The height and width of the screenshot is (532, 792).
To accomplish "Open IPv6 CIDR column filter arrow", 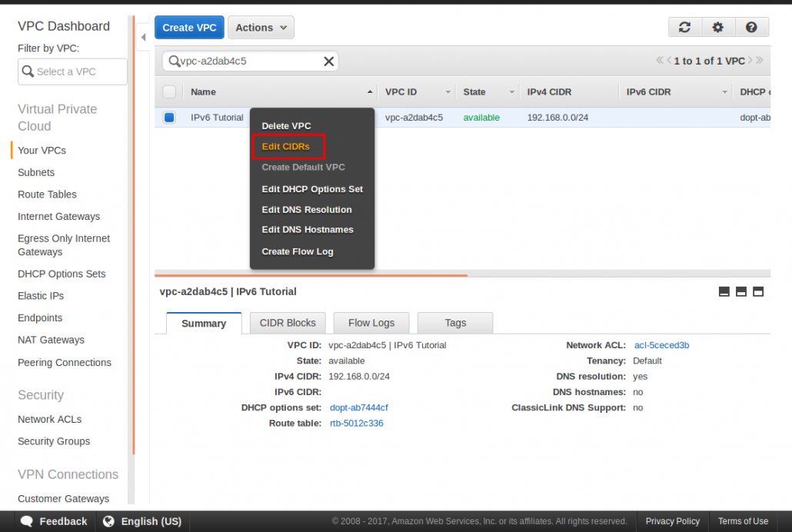I will coord(725,92).
